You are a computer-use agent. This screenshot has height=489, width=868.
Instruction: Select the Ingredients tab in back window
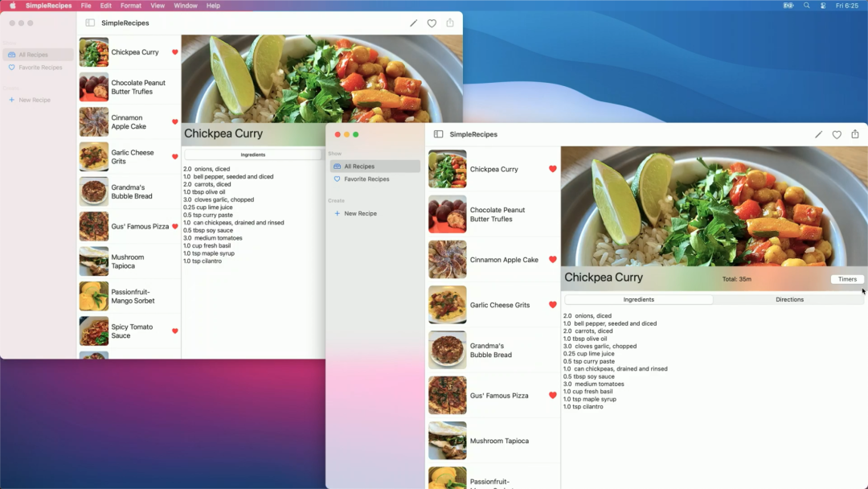coord(253,155)
